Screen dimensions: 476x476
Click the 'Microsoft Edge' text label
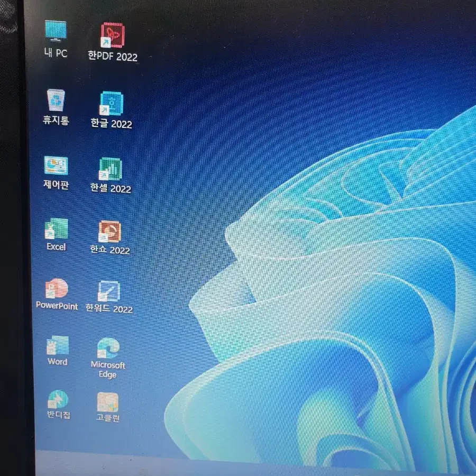coord(108,370)
